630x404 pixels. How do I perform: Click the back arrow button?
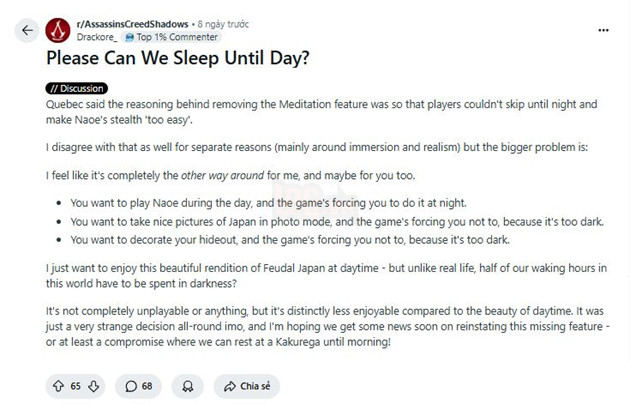point(27,30)
